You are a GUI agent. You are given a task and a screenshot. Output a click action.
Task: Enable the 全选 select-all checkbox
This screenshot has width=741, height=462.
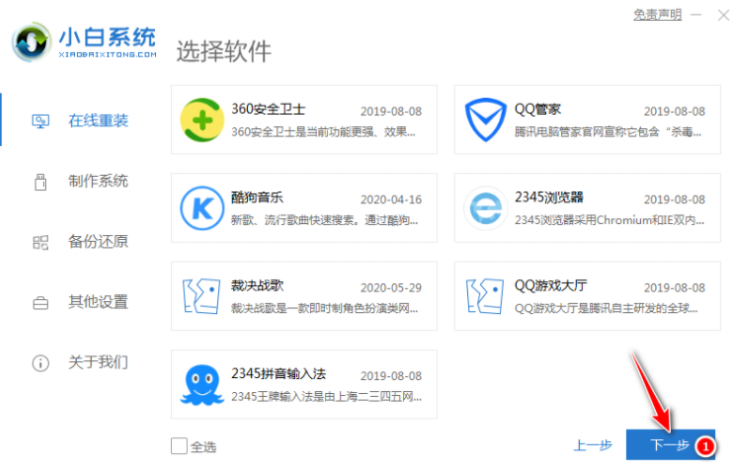(179, 446)
